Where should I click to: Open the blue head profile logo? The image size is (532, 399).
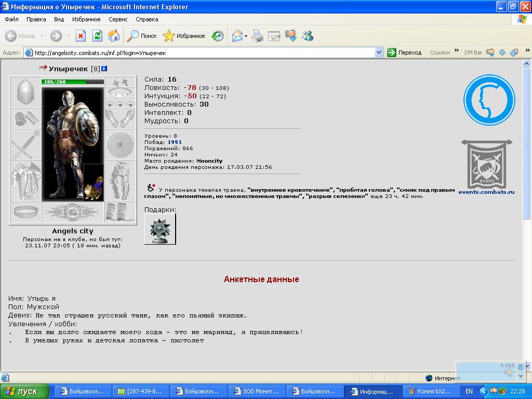(489, 100)
